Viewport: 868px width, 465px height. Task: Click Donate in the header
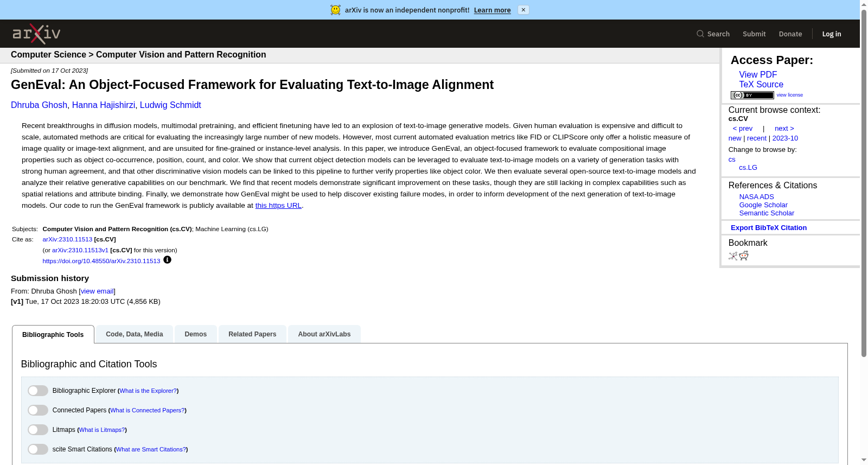point(790,34)
